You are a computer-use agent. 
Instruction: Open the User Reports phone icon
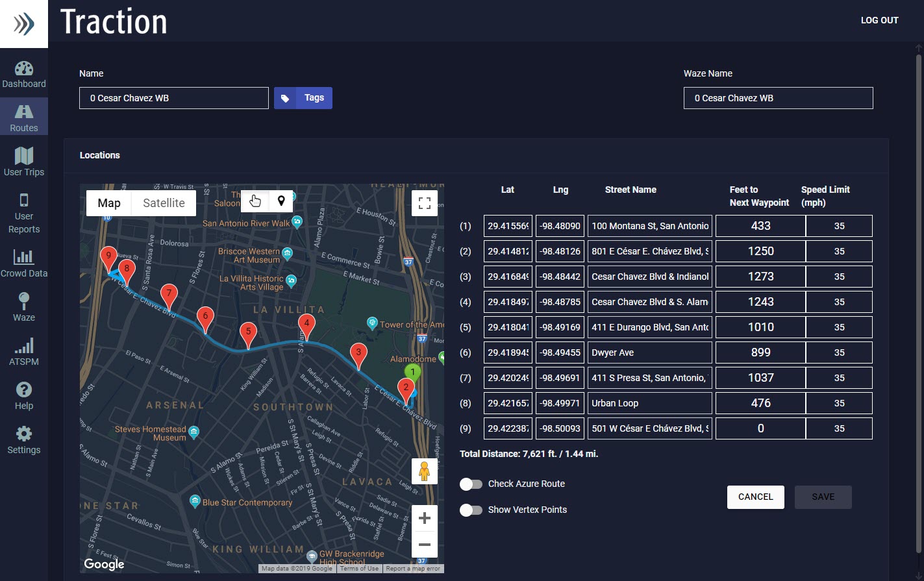(24, 200)
